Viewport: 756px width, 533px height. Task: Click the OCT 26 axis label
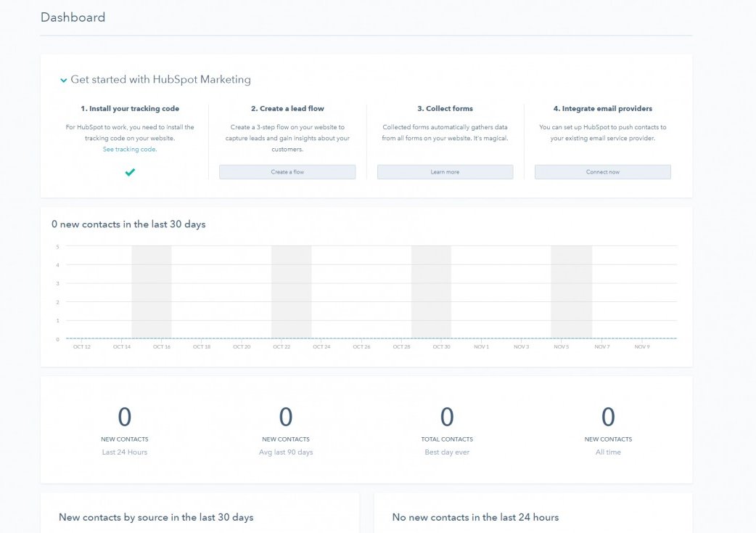pos(361,347)
